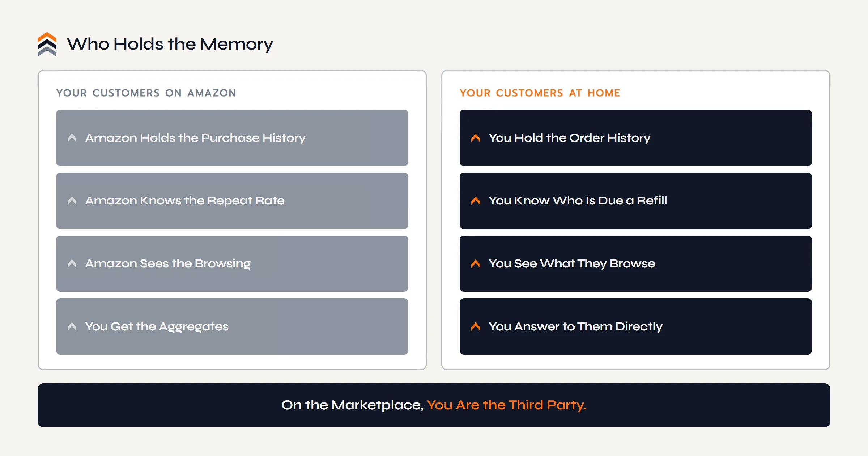Viewport: 868px width, 456px height.
Task: Select the 'You Hold the Order History' text
Action: [x=570, y=138]
